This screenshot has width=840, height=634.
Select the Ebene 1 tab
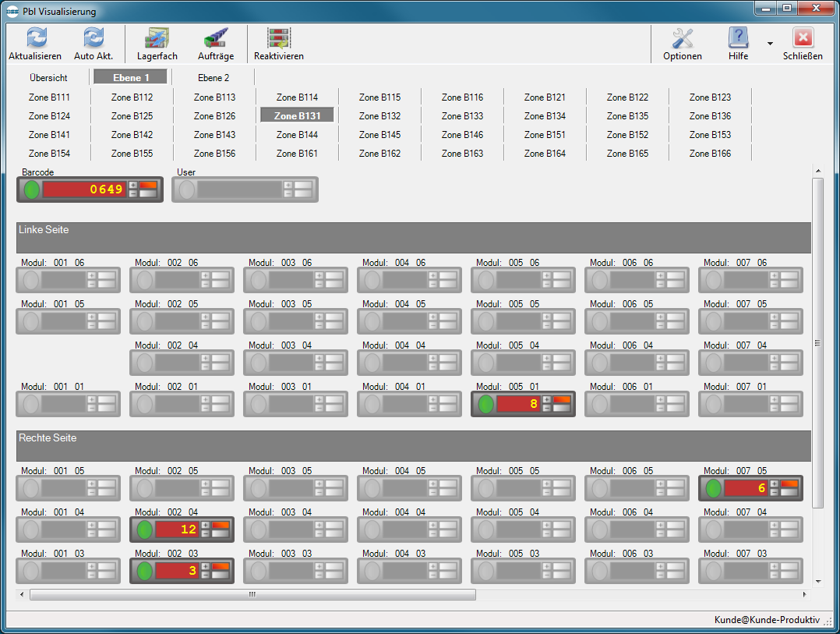(x=131, y=78)
